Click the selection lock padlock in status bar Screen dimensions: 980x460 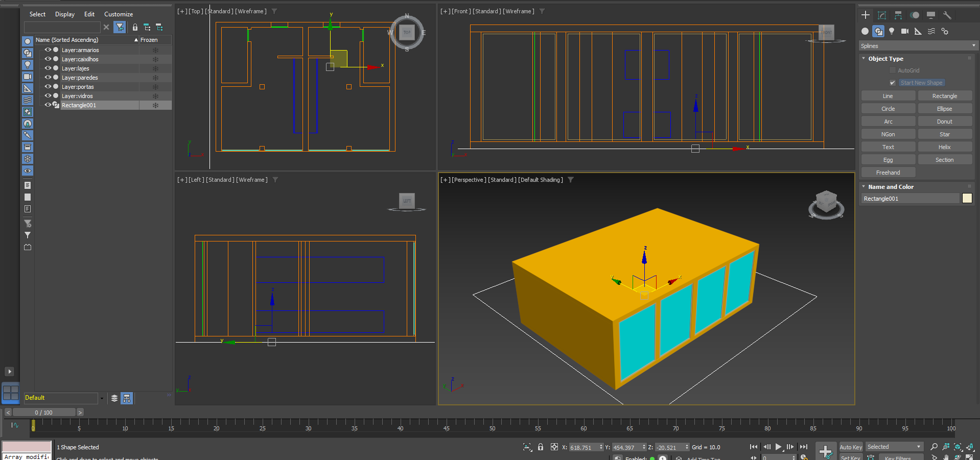click(541, 447)
